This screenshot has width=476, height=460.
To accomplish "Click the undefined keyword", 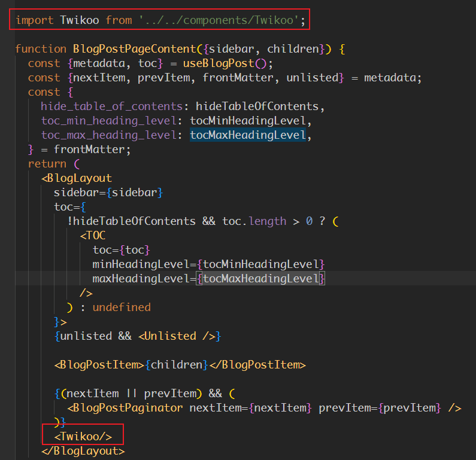I will pos(121,307).
